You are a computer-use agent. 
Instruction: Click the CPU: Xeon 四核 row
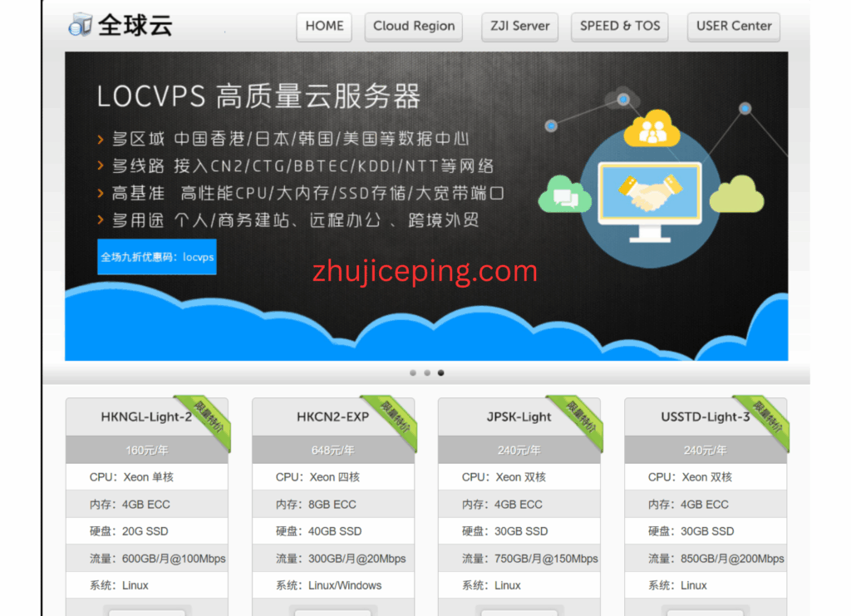(333, 477)
